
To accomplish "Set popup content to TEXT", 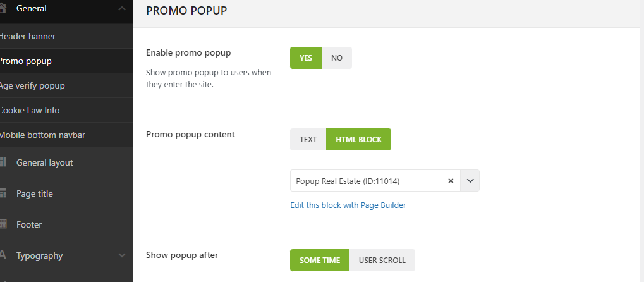I will [x=308, y=139].
